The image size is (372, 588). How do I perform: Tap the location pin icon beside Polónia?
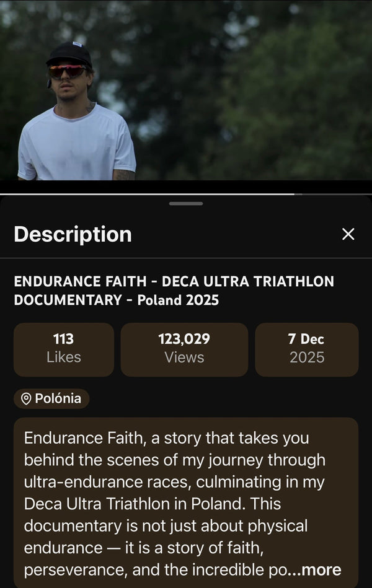click(26, 399)
